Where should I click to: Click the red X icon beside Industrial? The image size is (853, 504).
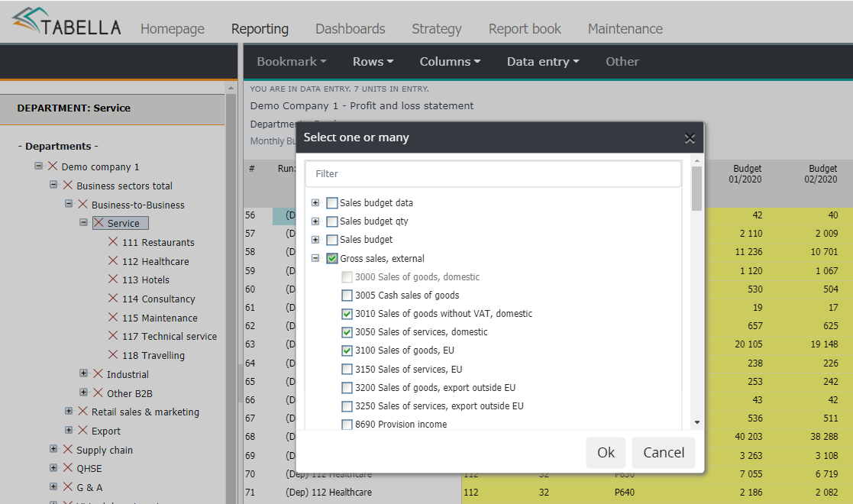point(98,374)
